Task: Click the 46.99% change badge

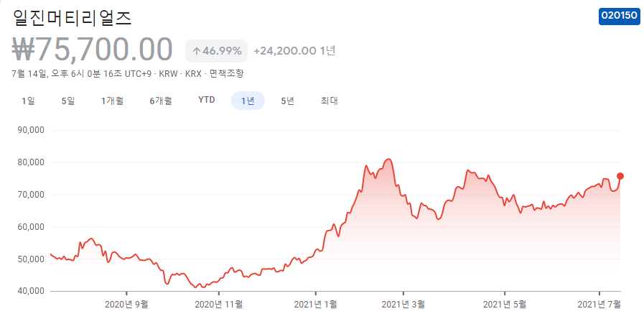Action: click(216, 51)
